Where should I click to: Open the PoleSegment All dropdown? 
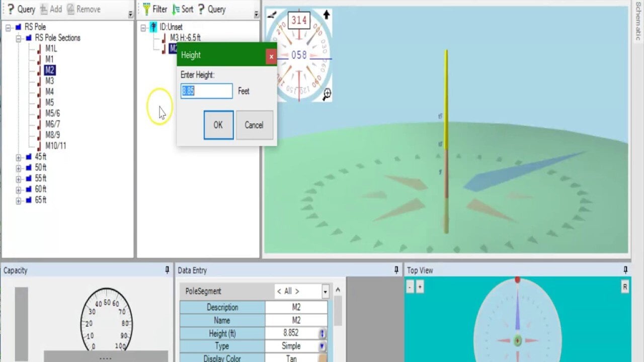(x=325, y=291)
